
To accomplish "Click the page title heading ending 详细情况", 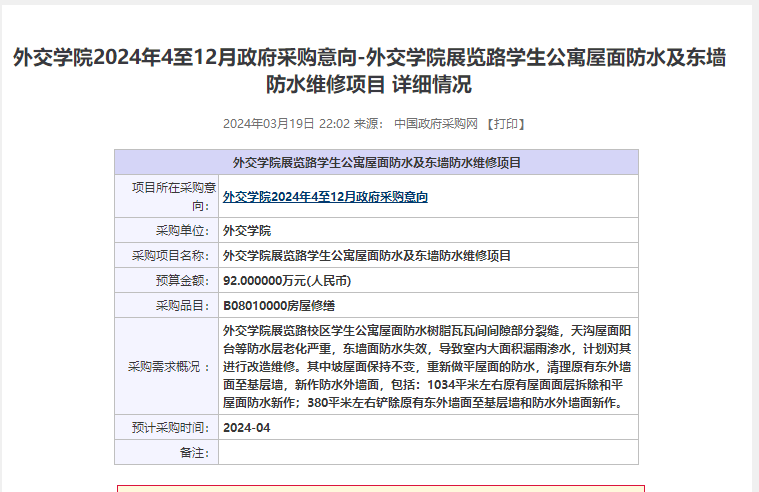I will (369, 71).
